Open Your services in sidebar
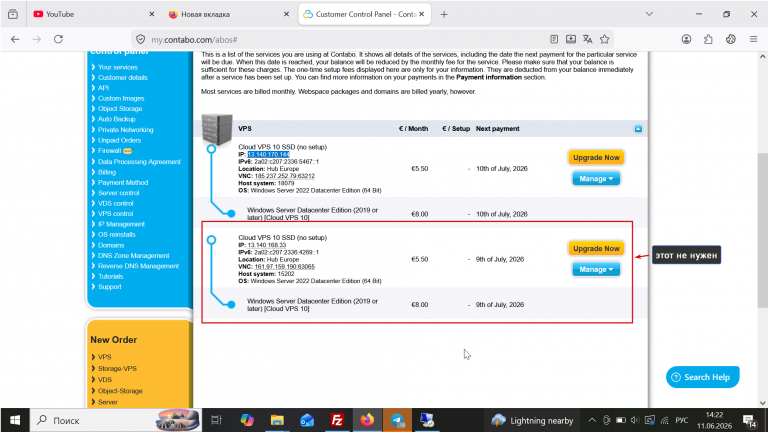The height and width of the screenshot is (432, 768). tap(118, 67)
